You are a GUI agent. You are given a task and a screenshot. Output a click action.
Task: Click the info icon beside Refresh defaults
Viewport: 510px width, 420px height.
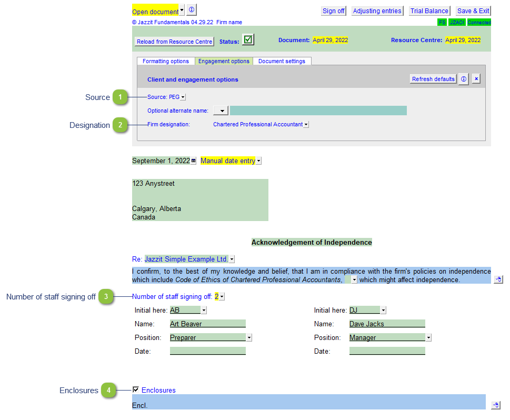coord(463,79)
